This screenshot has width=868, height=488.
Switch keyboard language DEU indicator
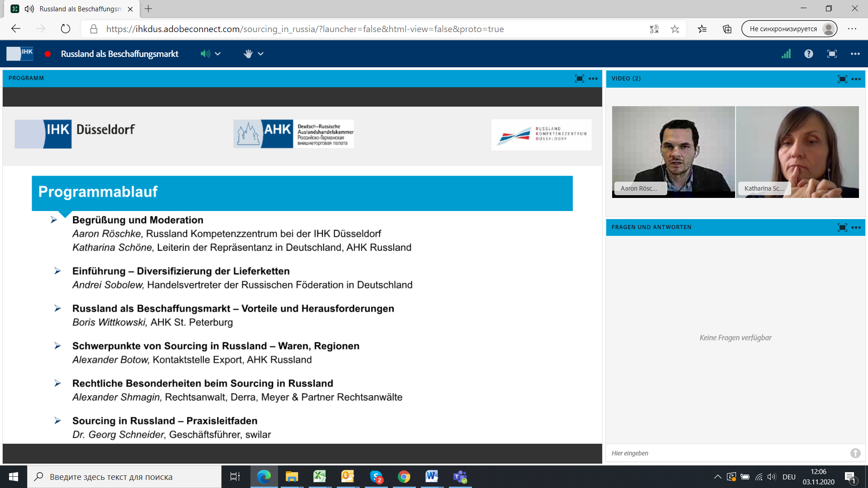789,477
